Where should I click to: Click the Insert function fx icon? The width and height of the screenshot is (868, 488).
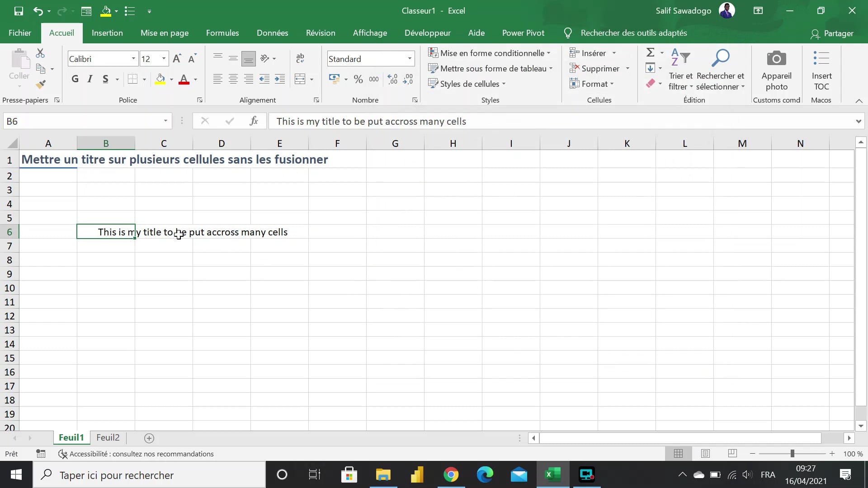coord(254,121)
